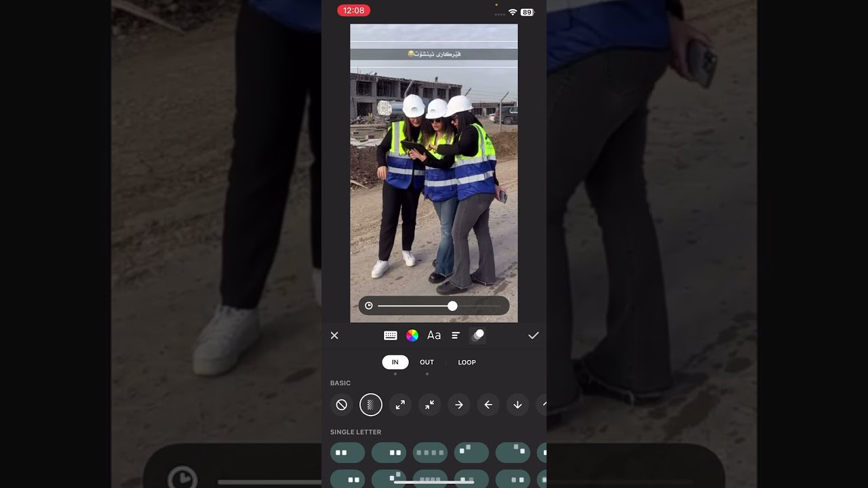This screenshot has height=488, width=868.
Task: Open the Aa font style options
Action: tap(434, 335)
